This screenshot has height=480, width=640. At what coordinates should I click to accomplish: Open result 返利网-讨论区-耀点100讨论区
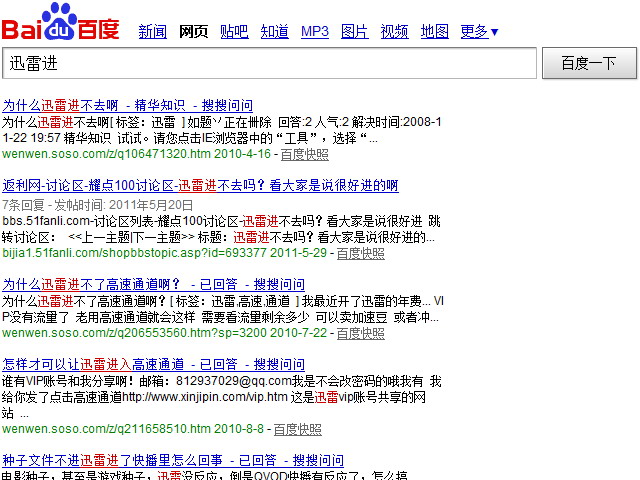(x=200, y=185)
